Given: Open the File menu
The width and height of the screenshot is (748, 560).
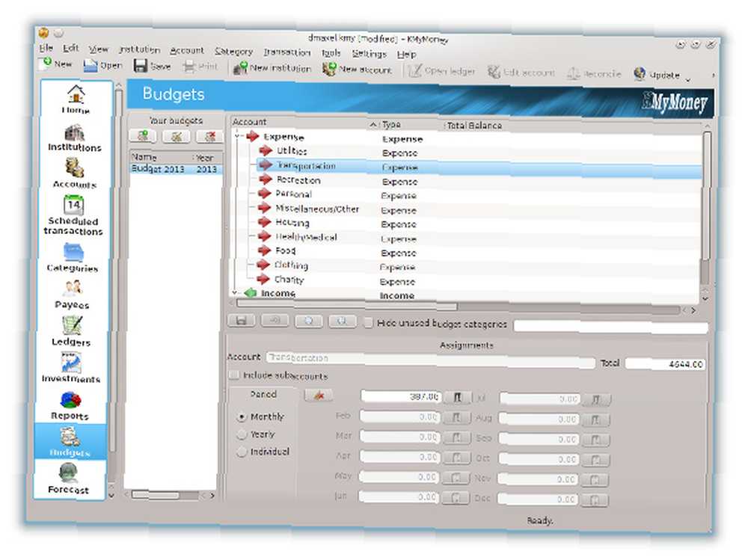Looking at the screenshot, I should coord(46,48).
